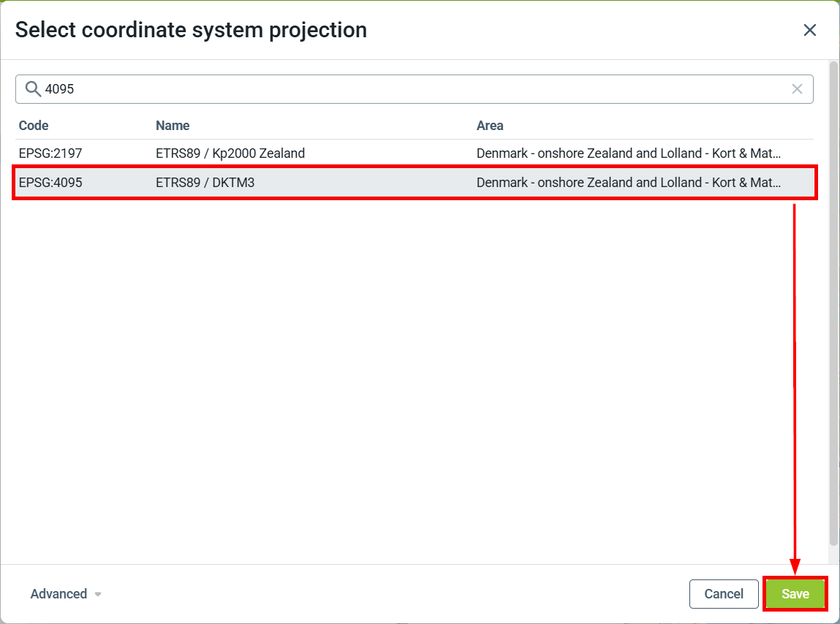Save the selected projection

[795, 593]
